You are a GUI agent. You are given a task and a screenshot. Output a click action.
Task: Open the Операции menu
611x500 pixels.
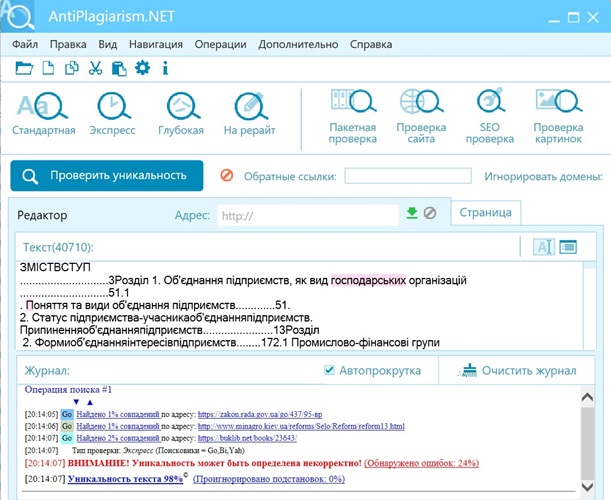coord(221,44)
